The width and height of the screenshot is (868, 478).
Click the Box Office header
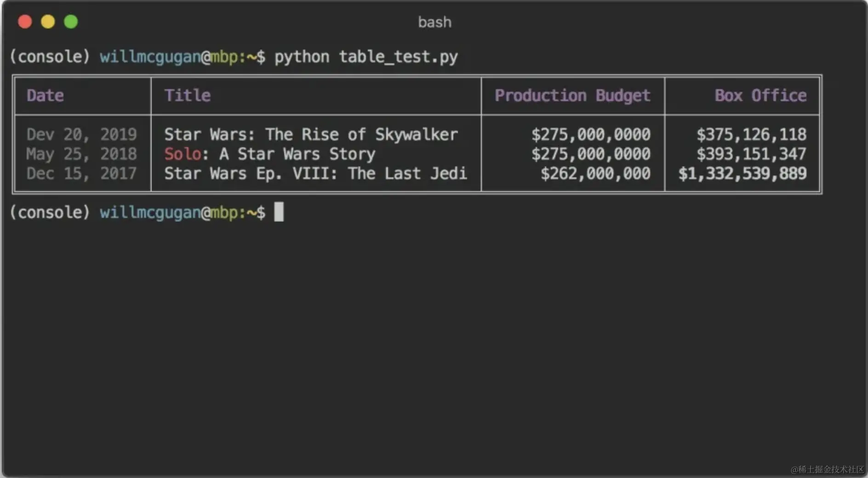click(x=760, y=96)
